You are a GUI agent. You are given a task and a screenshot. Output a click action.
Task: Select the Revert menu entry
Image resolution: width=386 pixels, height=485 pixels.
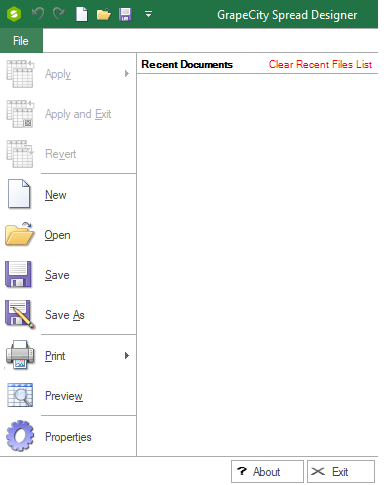(x=68, y=154)
